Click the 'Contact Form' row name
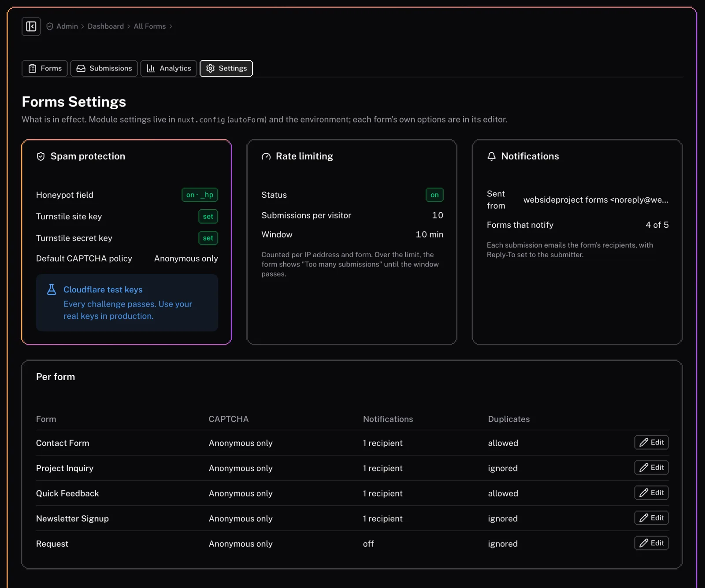The image size is (705, 588). [63, 443]
